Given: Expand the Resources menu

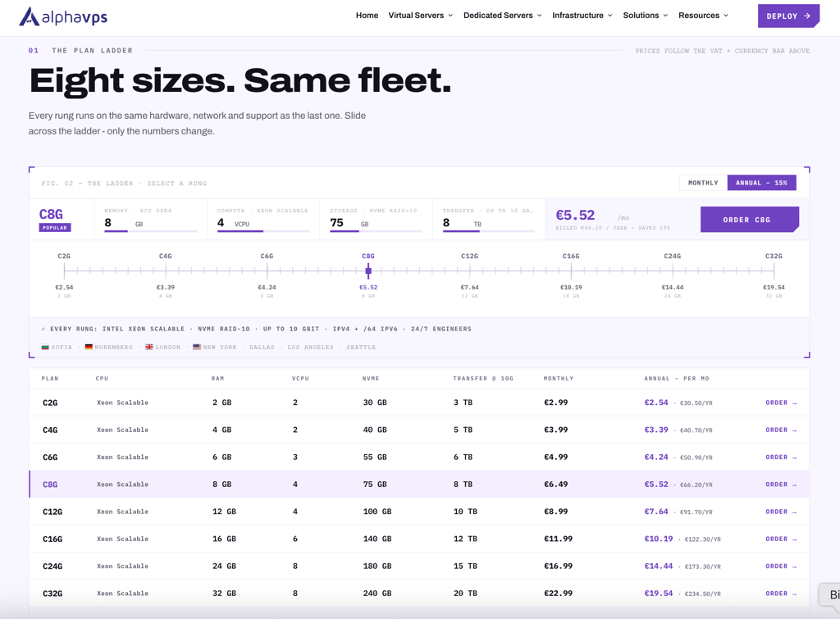Looking at the screenshot, I should click(x=703, y=16).
